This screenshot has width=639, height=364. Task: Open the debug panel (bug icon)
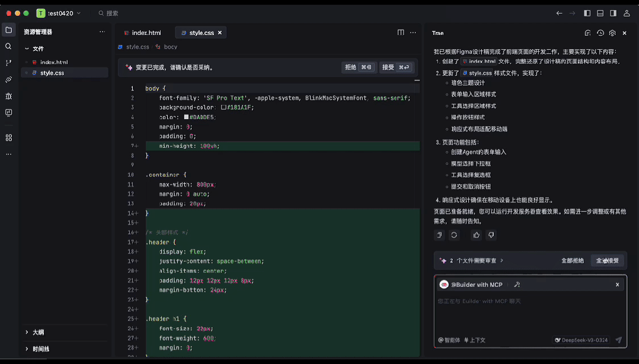(8, 96)
